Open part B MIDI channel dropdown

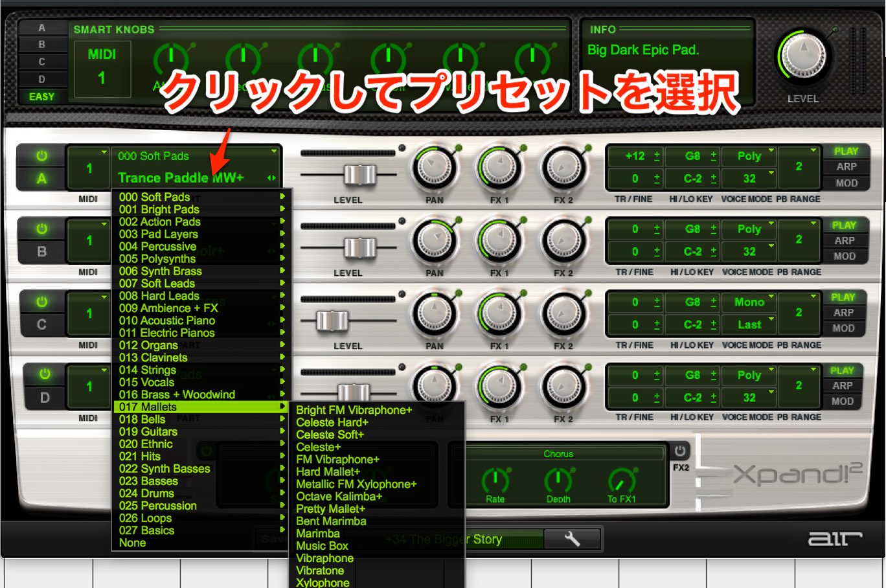(89, 240)
